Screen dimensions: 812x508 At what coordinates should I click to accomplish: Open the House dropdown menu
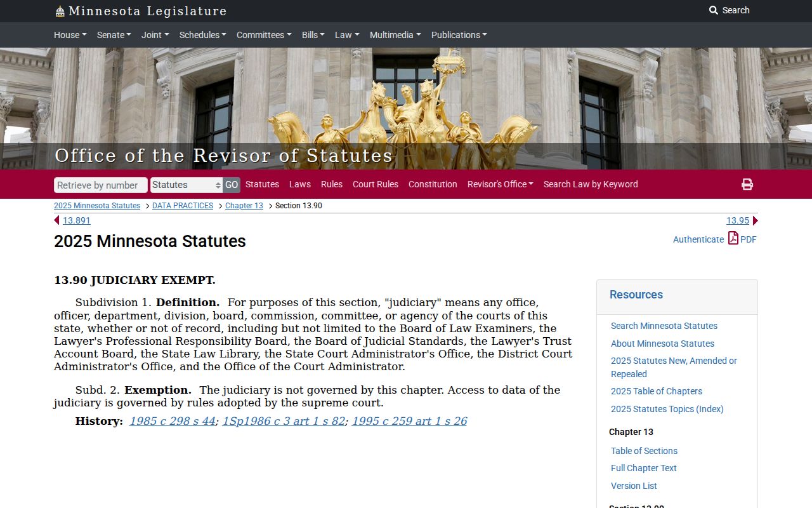[70, 35]
